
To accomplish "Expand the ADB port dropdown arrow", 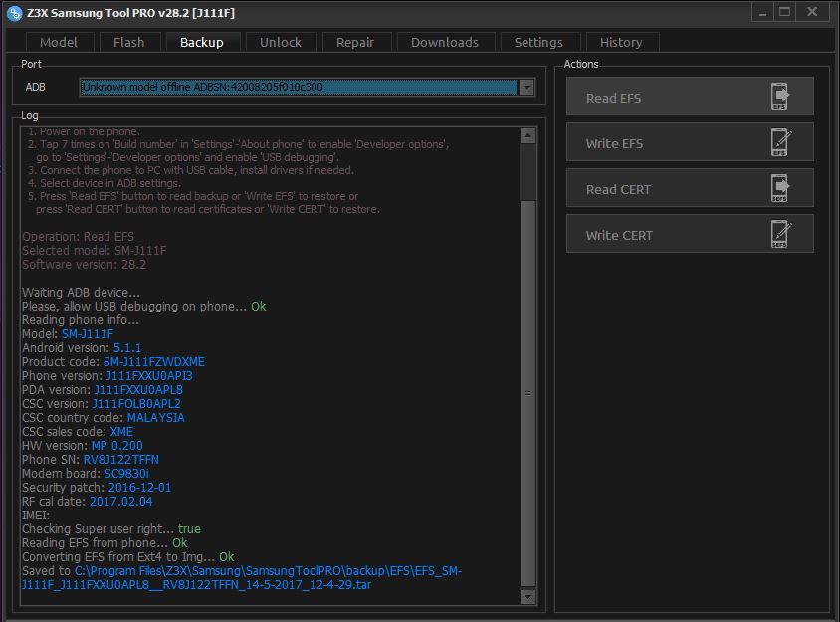I will [x=526, y=87].
